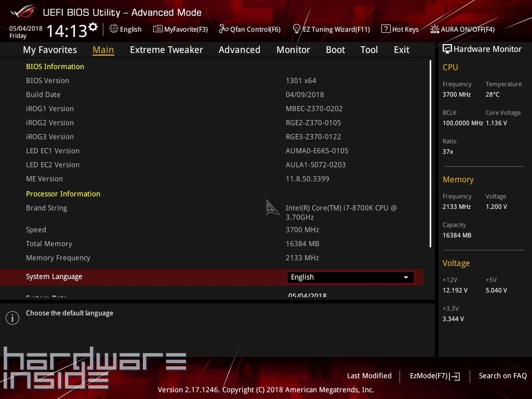Screen dimensions: 532x399
Task: Open Search on FAQ
Action: point(502,376)
